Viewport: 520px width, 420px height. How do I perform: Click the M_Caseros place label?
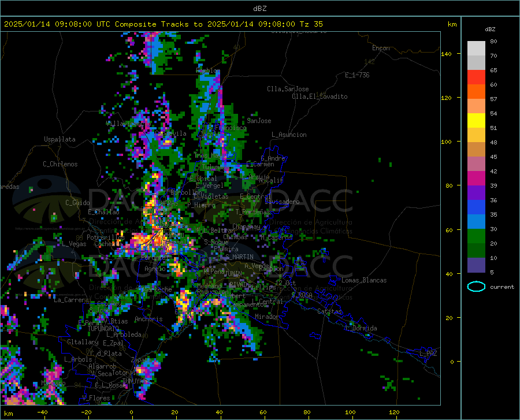[276, 237]
